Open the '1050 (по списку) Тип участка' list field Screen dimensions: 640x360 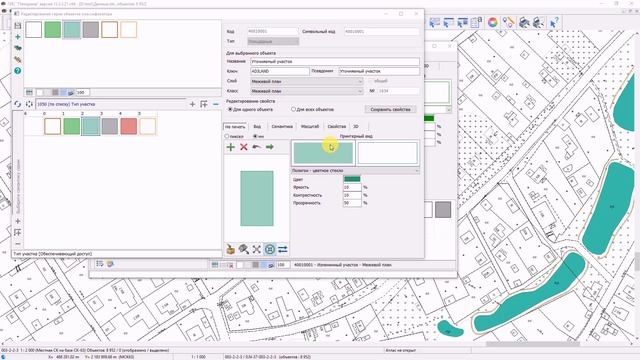pos(111,104)
